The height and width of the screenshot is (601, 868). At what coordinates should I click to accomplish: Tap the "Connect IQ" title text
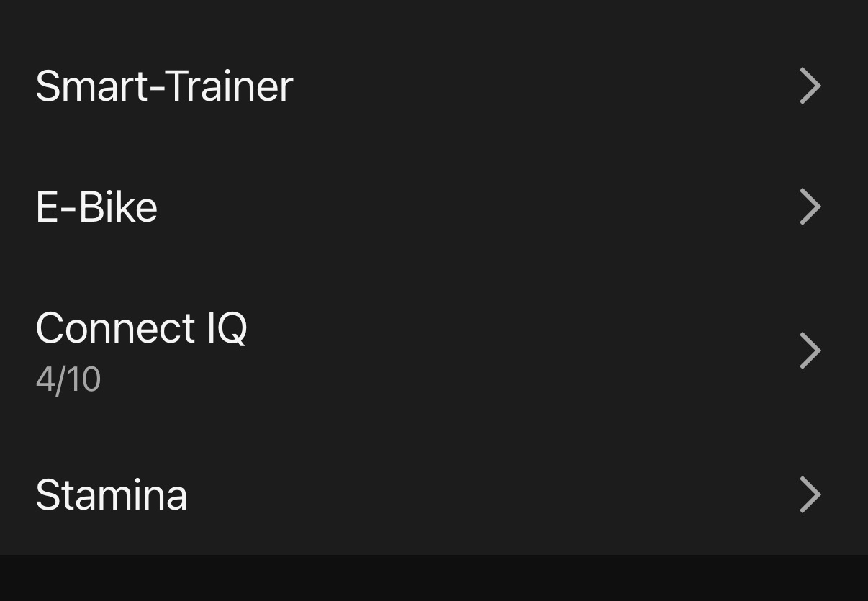pos(141,328)
